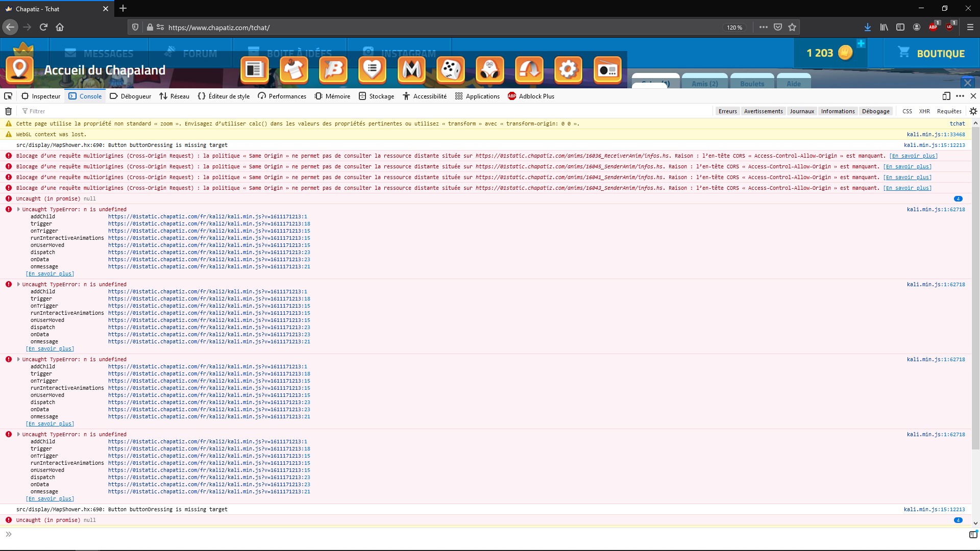Collapse the first Uncaught TypeError stack trace
Viewport: 980px width, 551px height.
coord(18,209)
